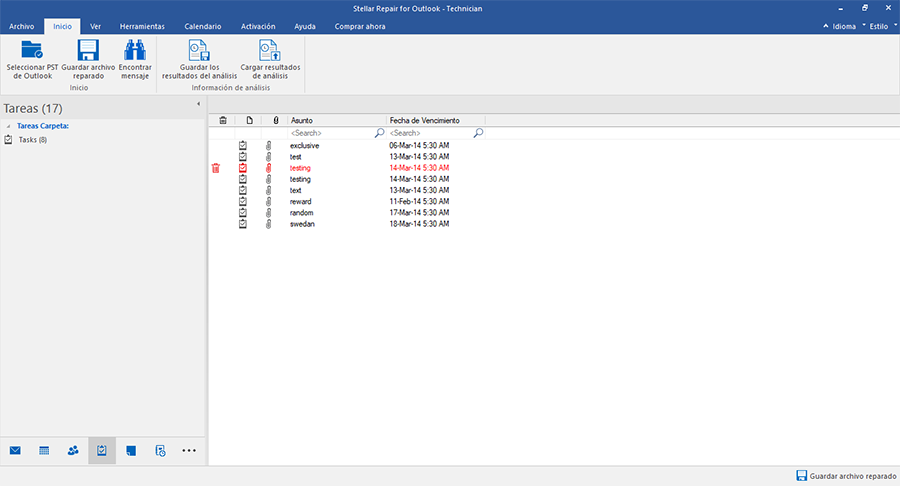Open Calendario ribbon tab
The width and height of the screenshot is (900, 486).
pyautogui.click(x=203, y=26)
